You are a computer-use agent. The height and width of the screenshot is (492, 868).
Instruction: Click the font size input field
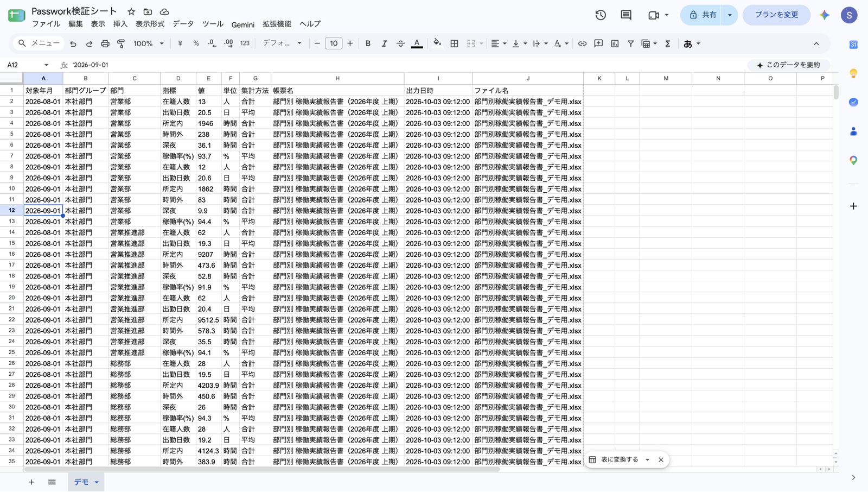tap(334, 44)
